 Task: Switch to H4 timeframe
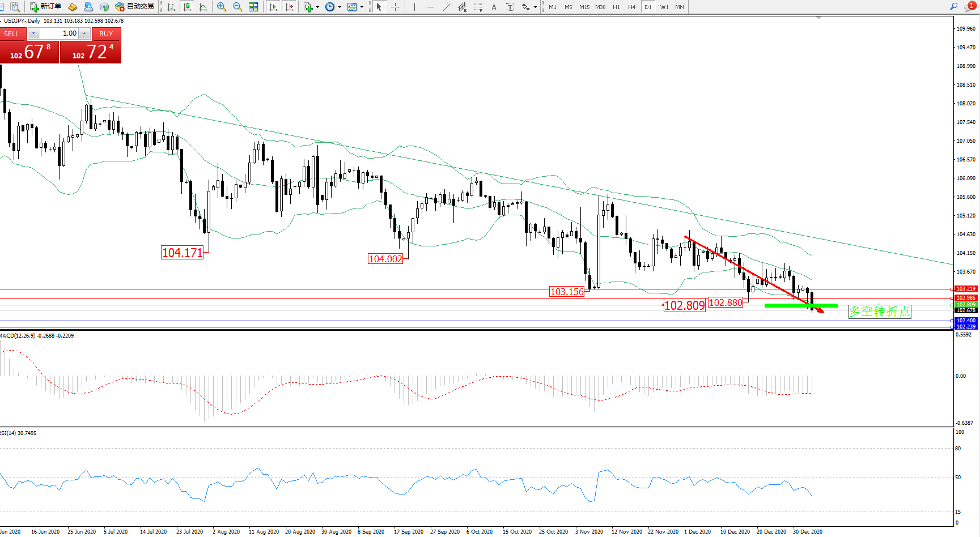632,7
